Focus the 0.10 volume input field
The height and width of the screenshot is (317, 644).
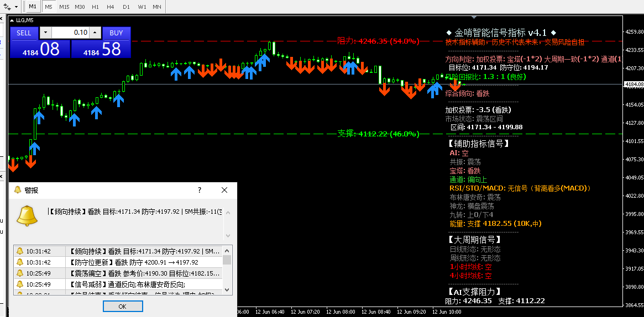(70, 33)
